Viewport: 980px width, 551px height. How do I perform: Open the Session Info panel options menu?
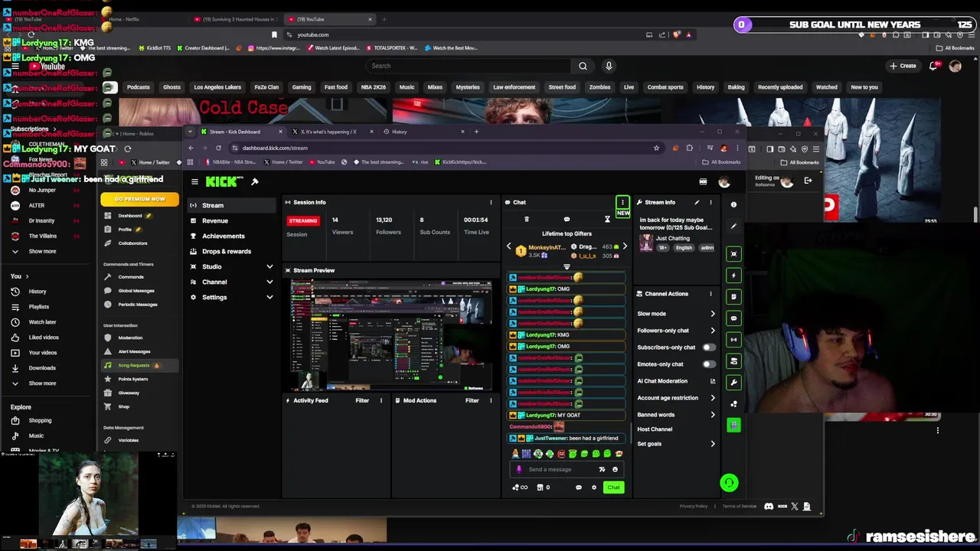491,202
